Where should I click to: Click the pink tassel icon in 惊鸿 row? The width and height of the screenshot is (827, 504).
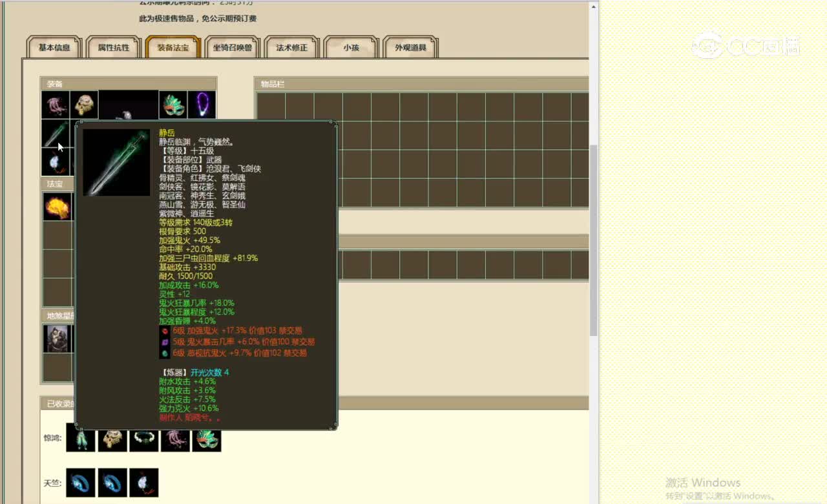[175, 437]
